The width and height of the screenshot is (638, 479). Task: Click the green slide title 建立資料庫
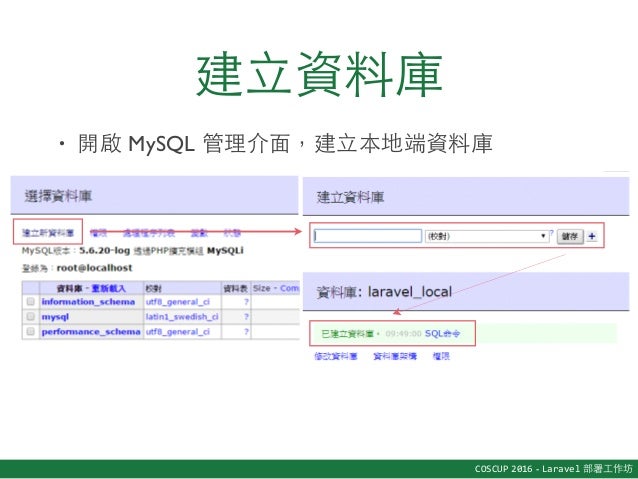pyautogui.click(x=319, y=74)
